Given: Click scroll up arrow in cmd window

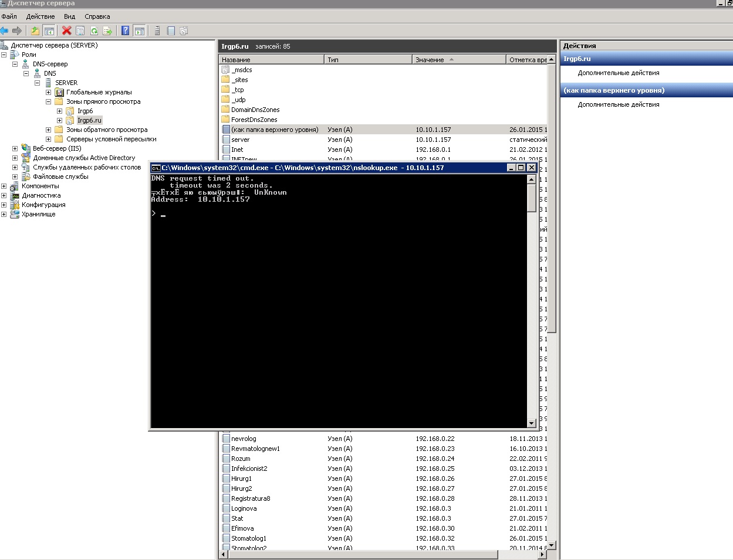Looking at the screenshot, I should [532, 179].
